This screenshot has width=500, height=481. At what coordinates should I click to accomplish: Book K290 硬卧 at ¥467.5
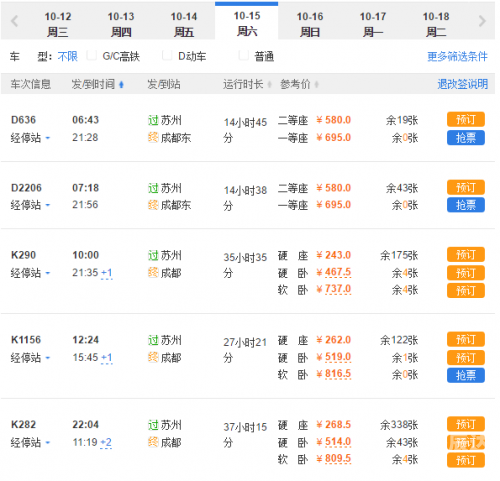466,273
